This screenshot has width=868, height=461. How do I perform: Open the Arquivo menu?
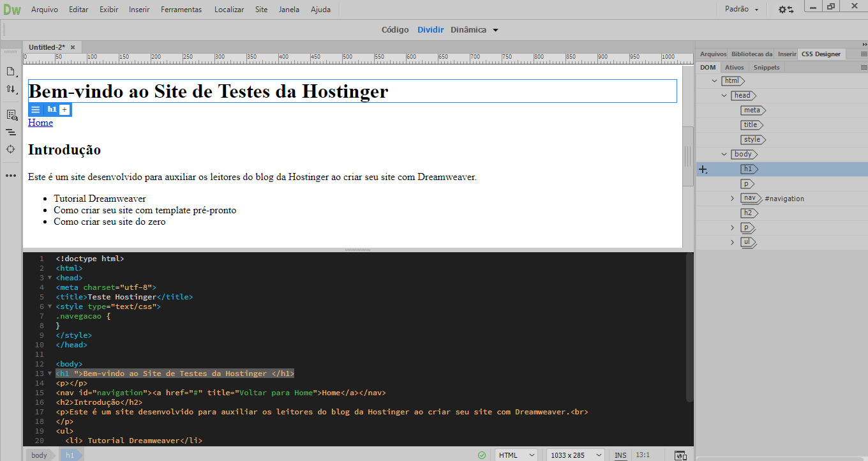click(45, 10)
